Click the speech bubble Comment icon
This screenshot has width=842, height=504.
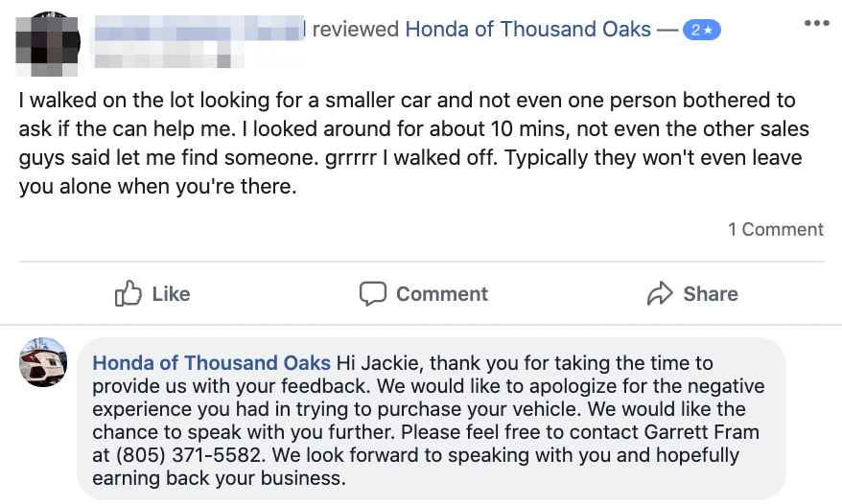coord(373,294)
